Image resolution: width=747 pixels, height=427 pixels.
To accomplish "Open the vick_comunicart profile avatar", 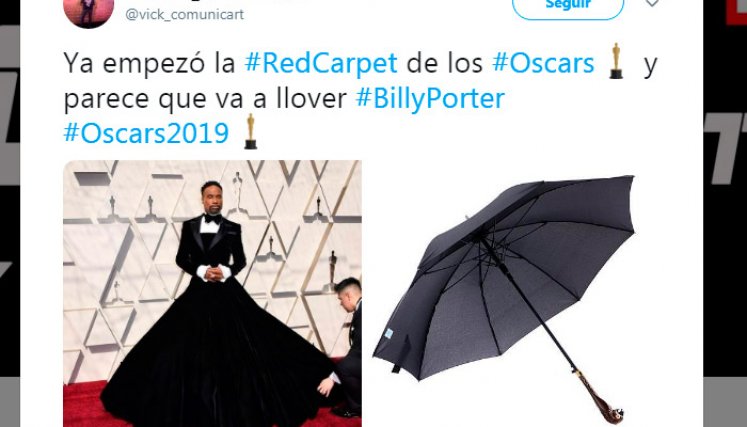I will (x=89, y=12).
